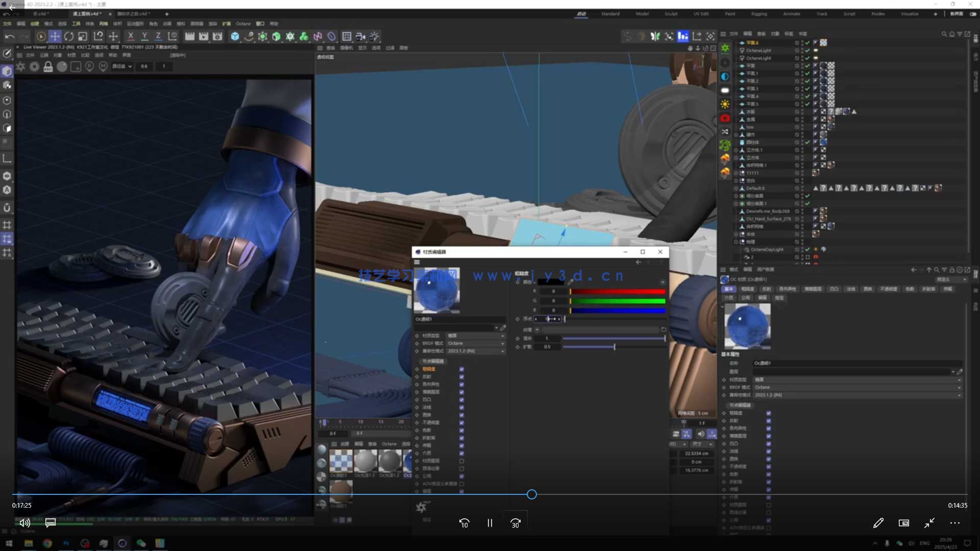Select the Rotate tool in top toolbar
The width and height of the screenshot is (980, 551).
tap(68, 36)
